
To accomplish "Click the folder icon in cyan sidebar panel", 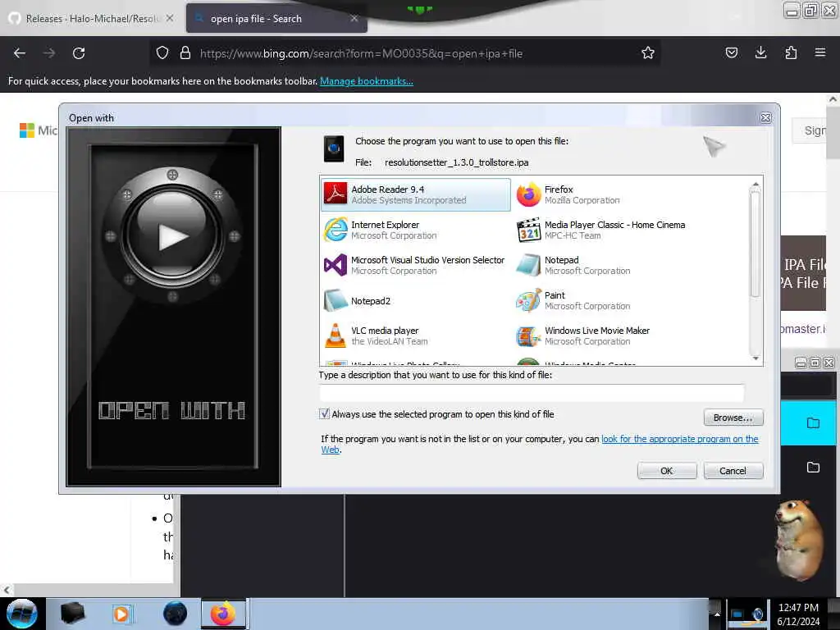I will tap(813, 423).
